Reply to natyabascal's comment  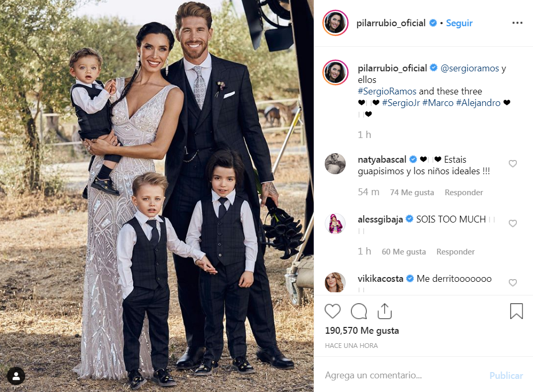(464, 193)
